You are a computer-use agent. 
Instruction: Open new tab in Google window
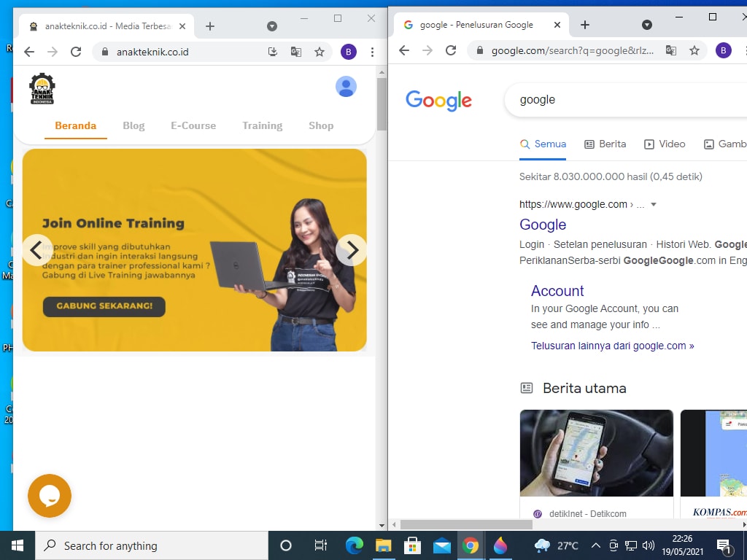(585, 25)
